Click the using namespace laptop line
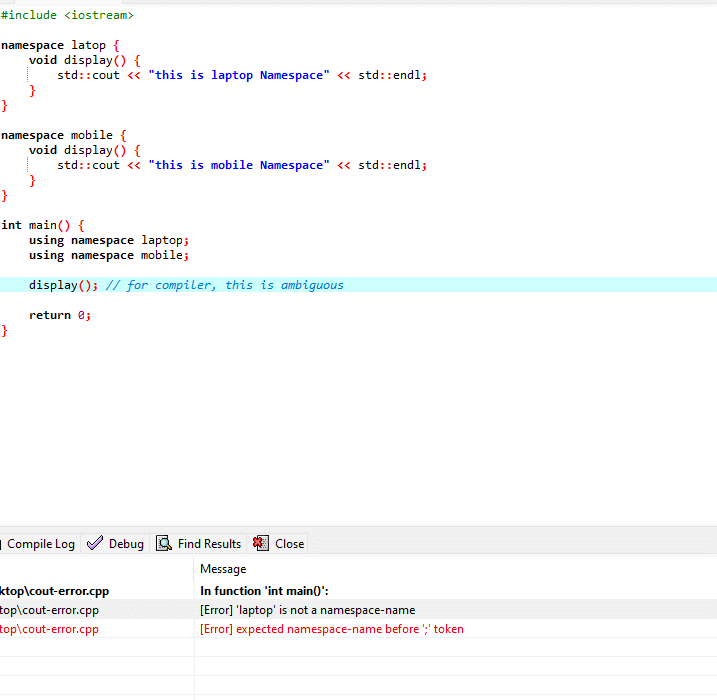The width and height of the screenshot is (717, 700). pos(109,240)
